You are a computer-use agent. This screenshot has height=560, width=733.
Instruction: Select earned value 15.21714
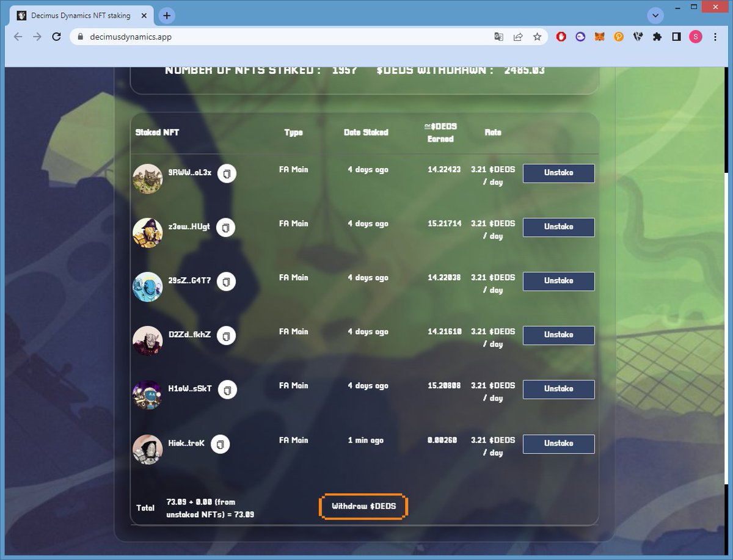[444, 224]
